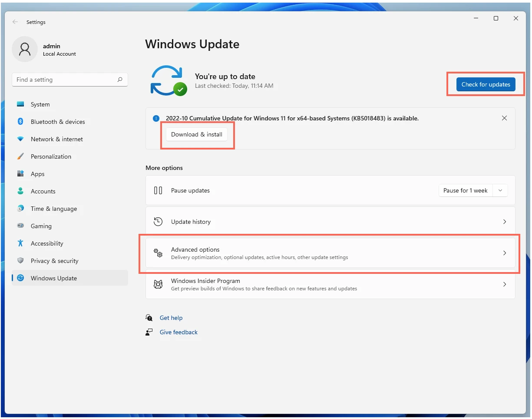Click Check for updates button
The height and width of the screenshot is (419, 532).
(486, 84)
